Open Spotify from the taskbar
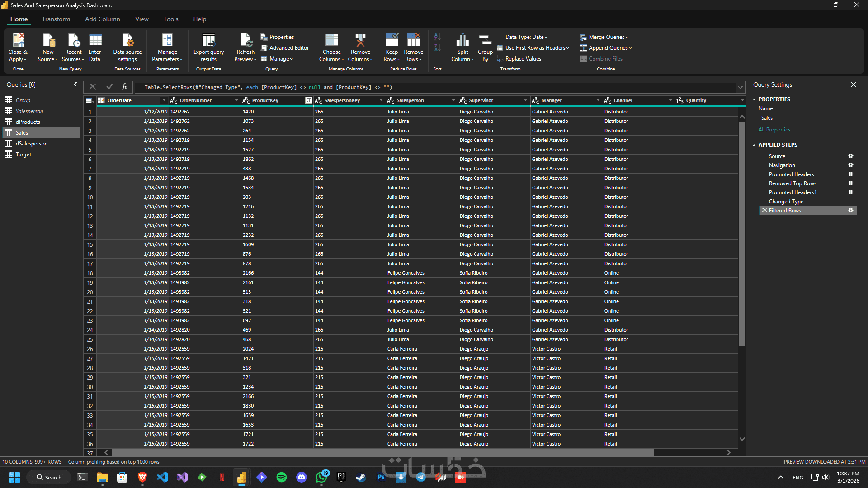Viewport: 868px width, 488px height. pyautogui.click(x=282, y=477)
